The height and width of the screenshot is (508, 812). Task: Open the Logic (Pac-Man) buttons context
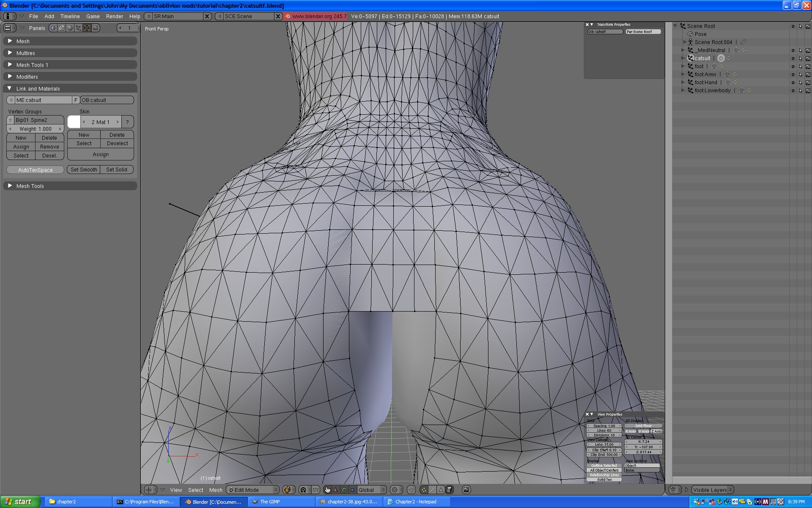[53, 28]
